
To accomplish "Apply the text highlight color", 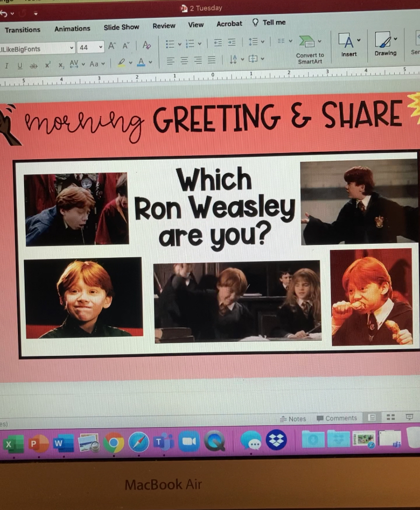I will [122, 62].
